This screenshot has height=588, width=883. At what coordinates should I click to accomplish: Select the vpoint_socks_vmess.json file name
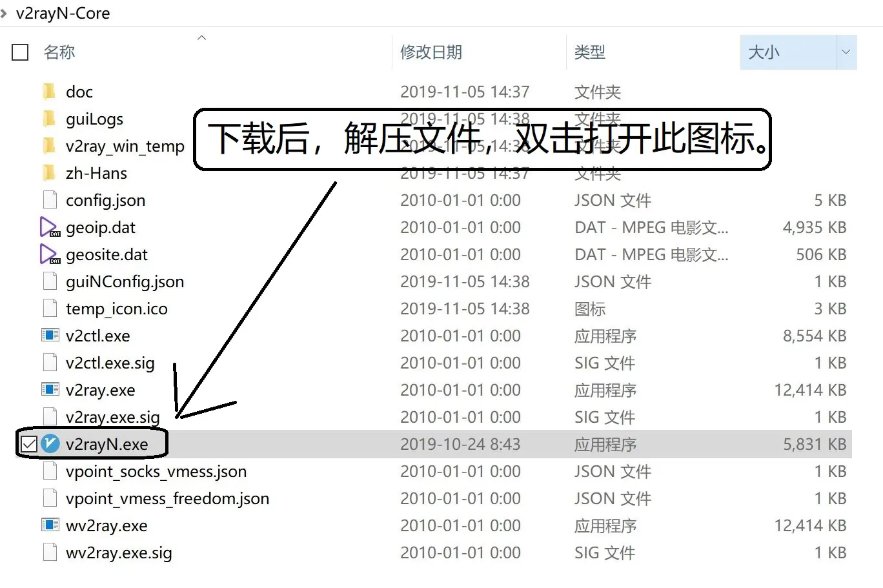tap(156, 471)
